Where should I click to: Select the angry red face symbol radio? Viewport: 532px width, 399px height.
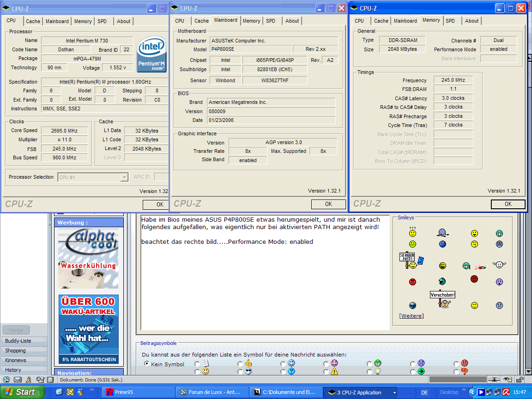point(456,364)
